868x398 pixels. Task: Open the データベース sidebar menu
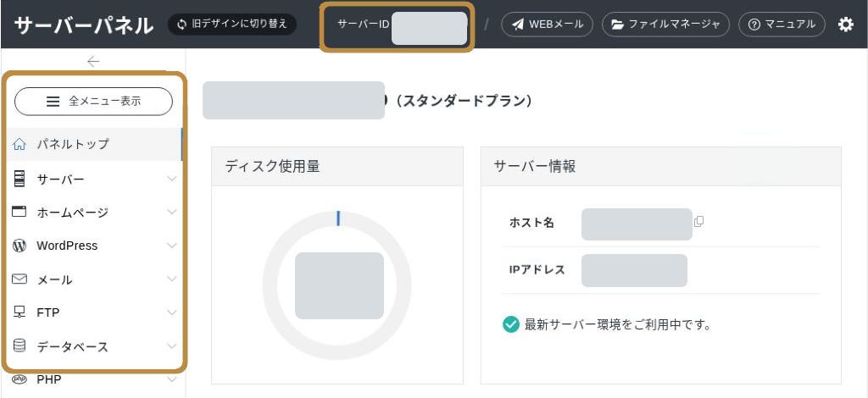coord(93,346)
